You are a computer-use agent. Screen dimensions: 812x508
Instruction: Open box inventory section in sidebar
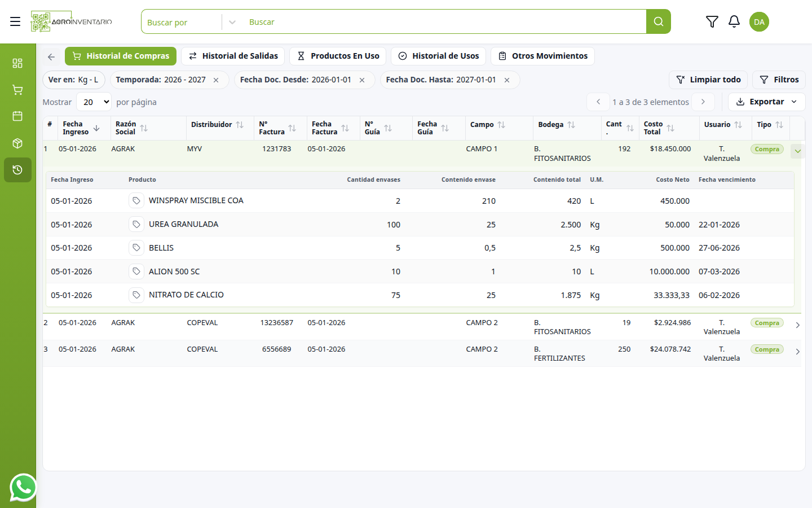point(17,143)
